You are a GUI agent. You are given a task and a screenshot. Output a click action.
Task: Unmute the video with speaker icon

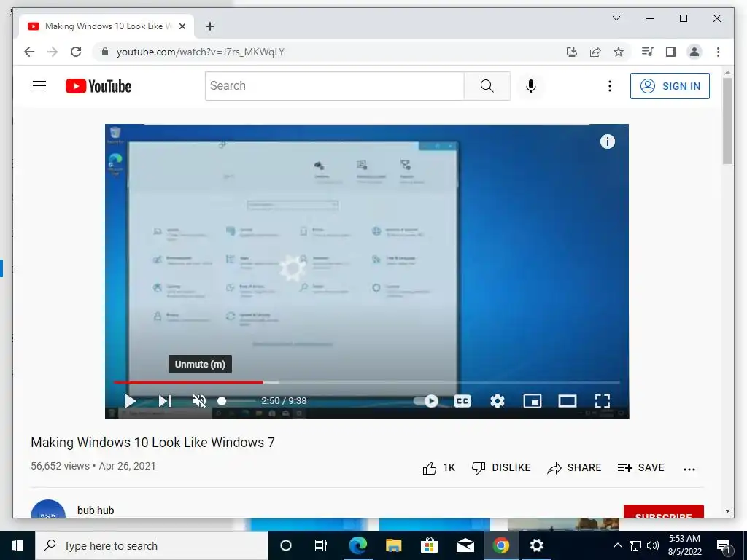199,401
